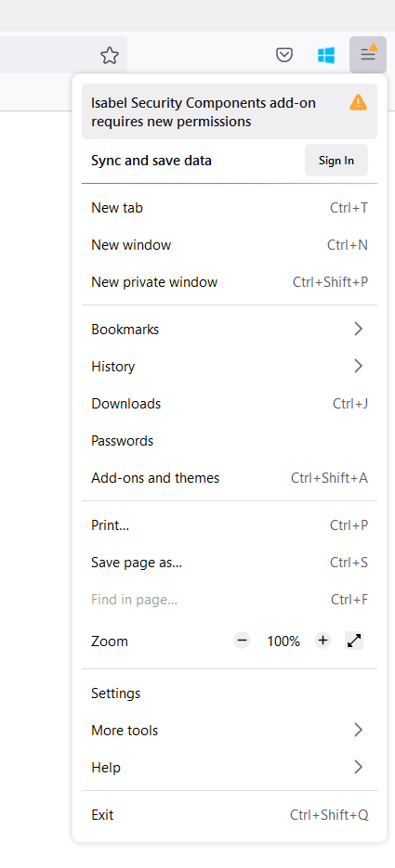Choose Save page as...
The image size is (395, 868).
(x=230, y=563)
